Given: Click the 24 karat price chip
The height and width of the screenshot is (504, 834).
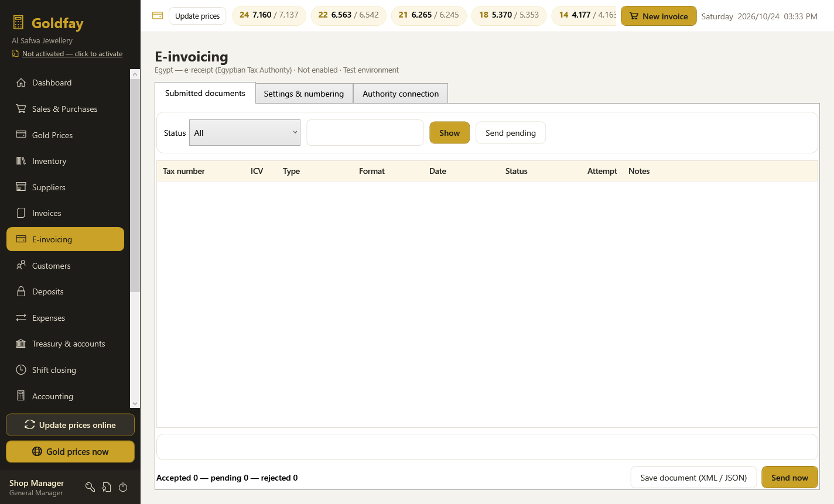Looking at the screenshot, I should tap(269, 15).
